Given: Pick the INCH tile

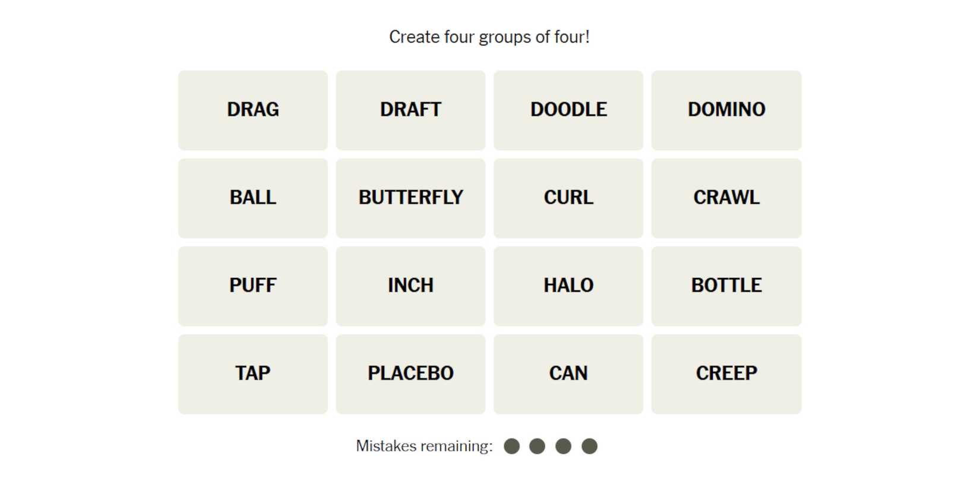Looking at the screenshot, I should (410, 286).
